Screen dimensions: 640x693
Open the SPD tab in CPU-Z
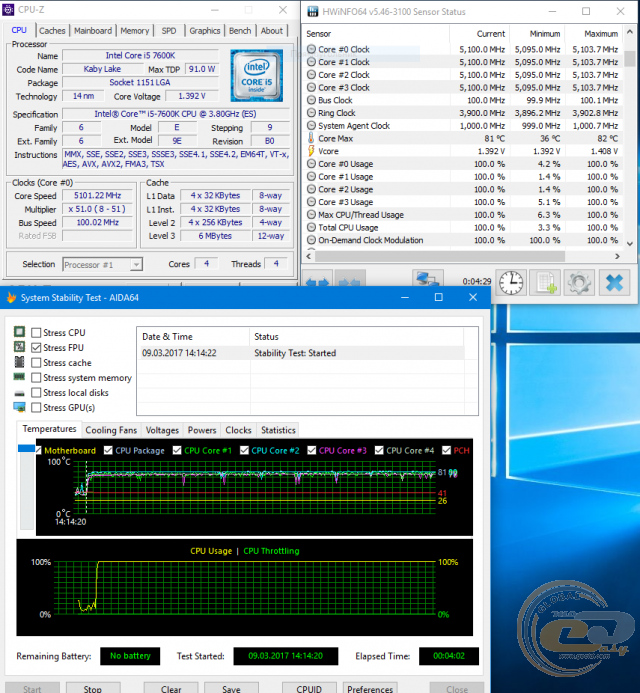pyautogui.click(x=169, y=30)
